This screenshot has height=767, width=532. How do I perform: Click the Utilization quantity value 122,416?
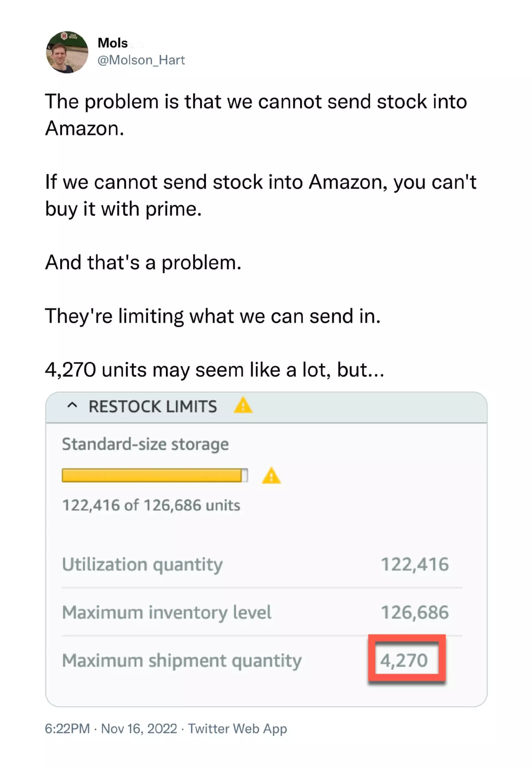pyautogui.click(x=415, y=564)
